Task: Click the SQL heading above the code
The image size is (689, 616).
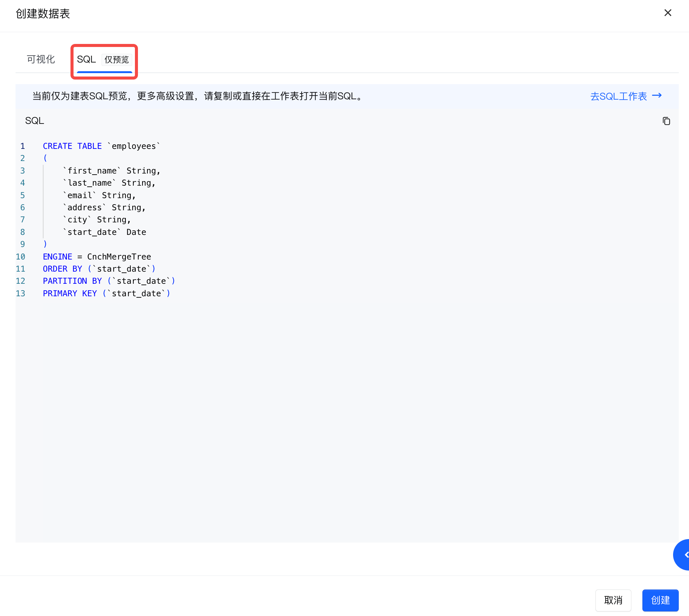Action: click(x=34, y=121)
